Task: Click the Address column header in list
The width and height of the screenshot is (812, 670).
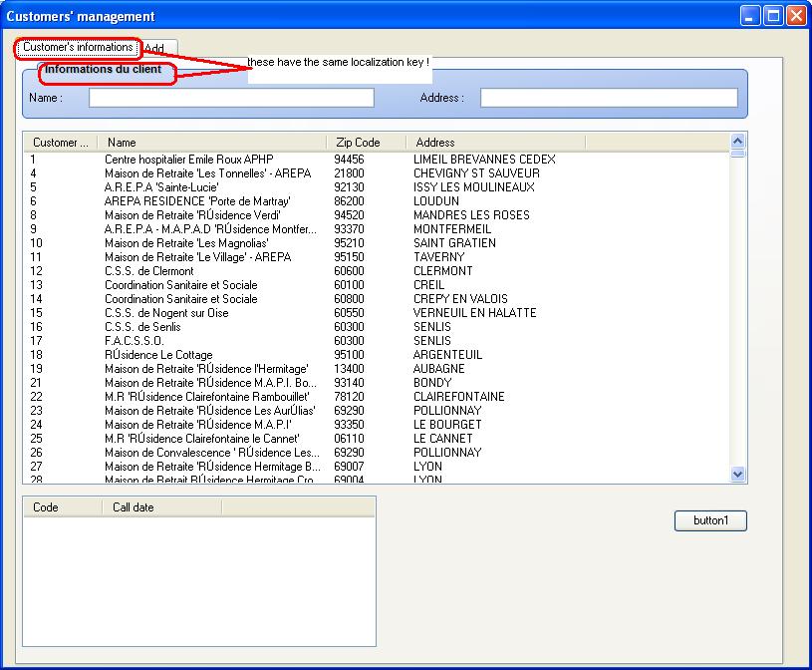Action: click(x=496, y=143)
